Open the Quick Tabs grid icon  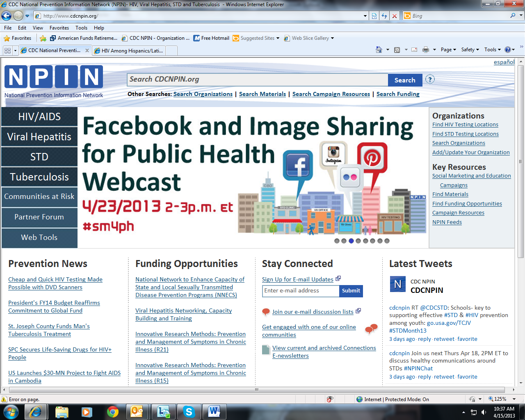tap(7, 50)
